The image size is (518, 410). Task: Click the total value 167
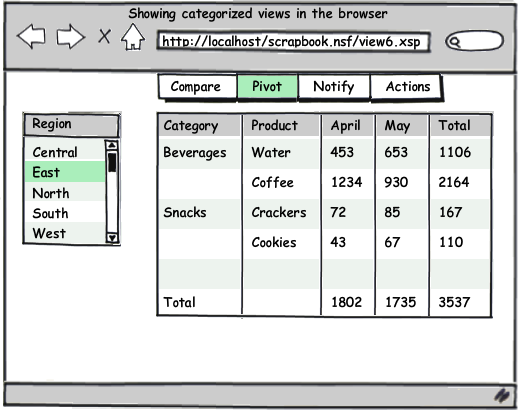pyautogui.click(x=460, y=213)
